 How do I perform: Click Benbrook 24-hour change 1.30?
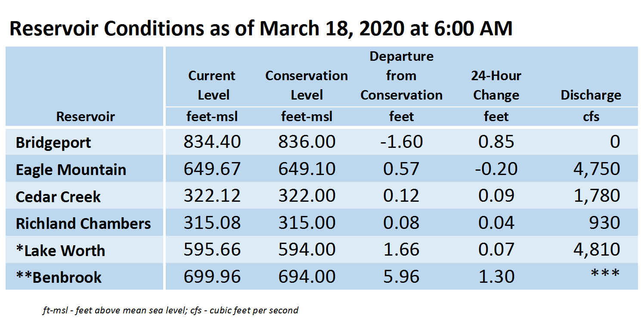click(x=496, y=277)
